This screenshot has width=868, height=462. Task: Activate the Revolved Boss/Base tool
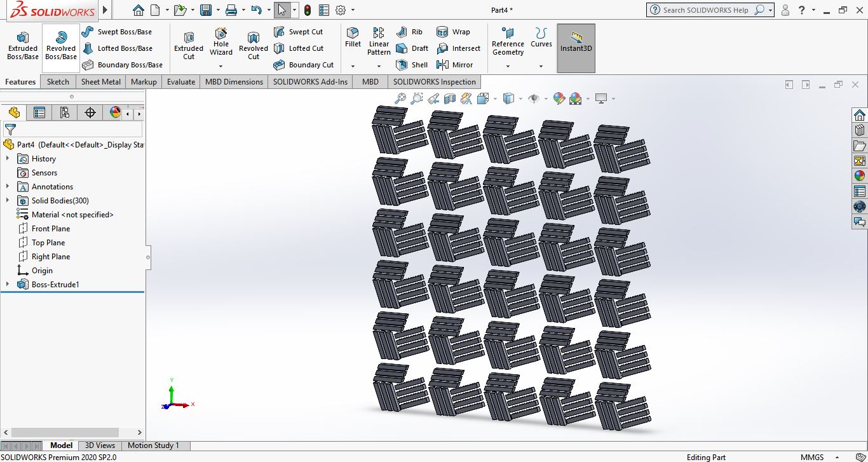[x=61, y=47]
